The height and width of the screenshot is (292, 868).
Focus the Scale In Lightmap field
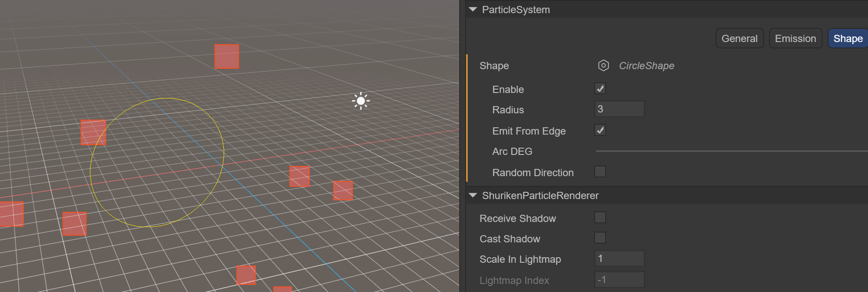[x=620, y=258]
